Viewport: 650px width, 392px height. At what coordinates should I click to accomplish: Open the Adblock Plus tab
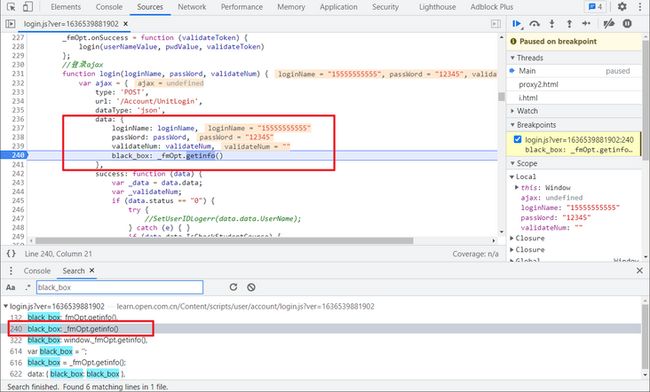pos(492,7)
